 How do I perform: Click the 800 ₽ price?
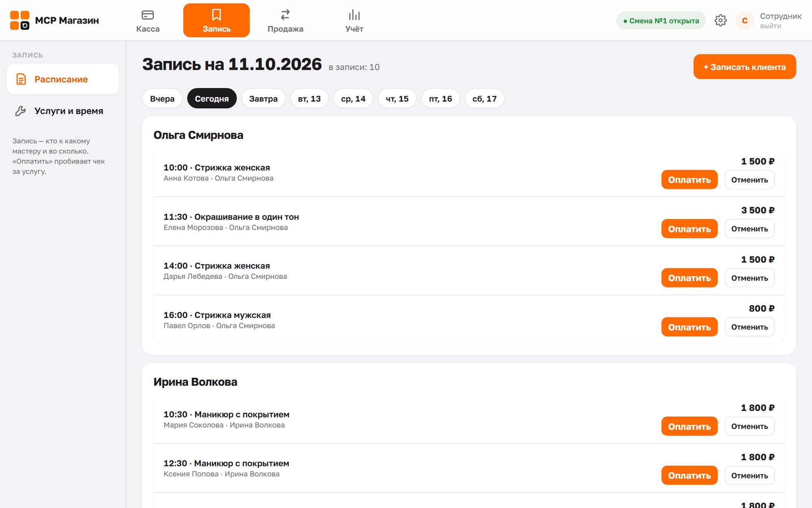click(x=762, y=308)
